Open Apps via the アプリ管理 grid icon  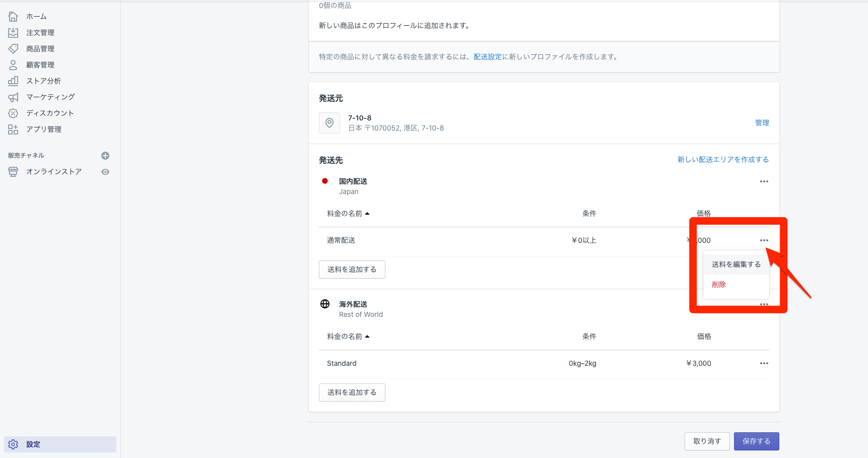click(13, 129)
